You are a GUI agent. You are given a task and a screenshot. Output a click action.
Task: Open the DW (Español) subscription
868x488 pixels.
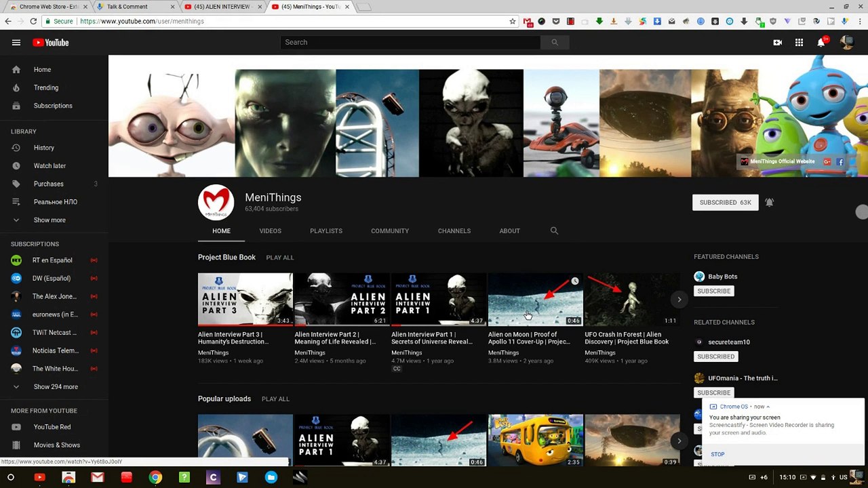[52, 279]
